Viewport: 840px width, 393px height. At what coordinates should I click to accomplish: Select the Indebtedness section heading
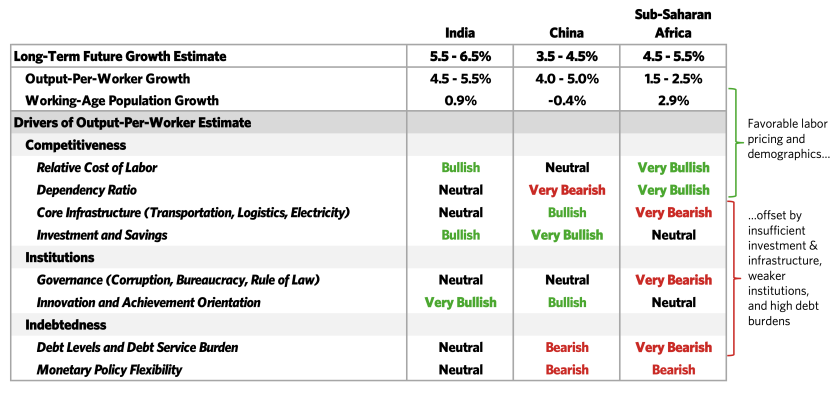tap(66, 325)
